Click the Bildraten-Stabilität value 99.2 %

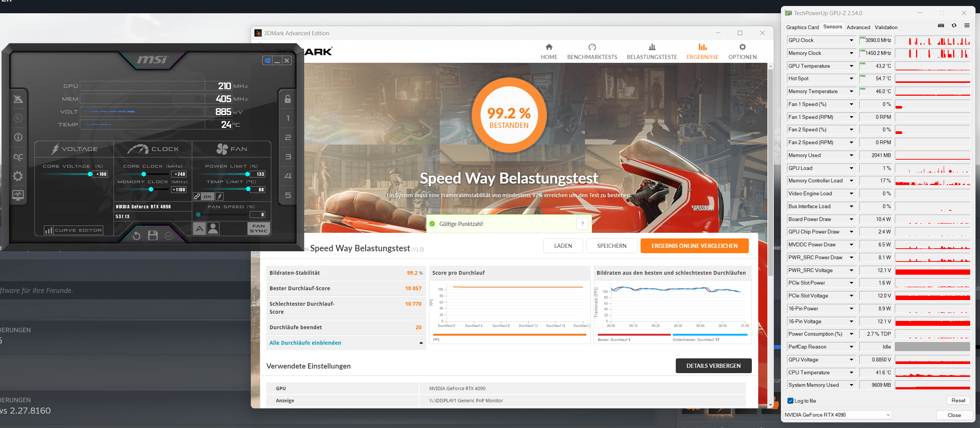pyautogui.click(x=415, y=273)
